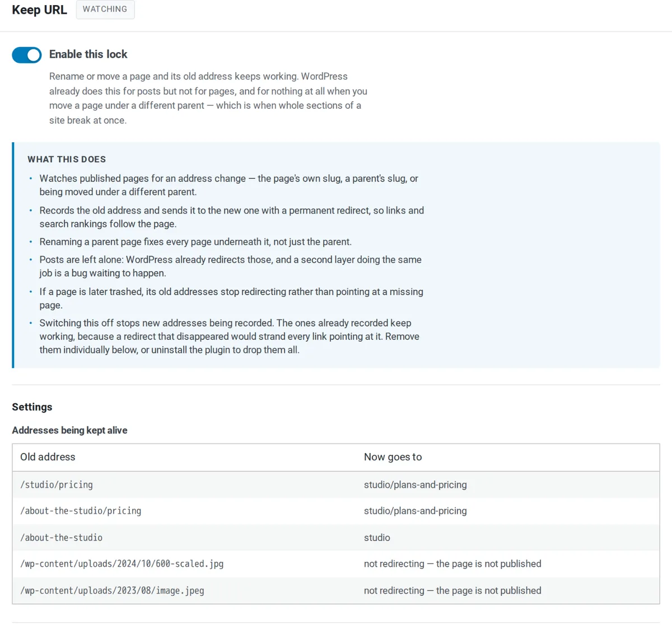Toggle the Enable this lock switch
Viewport: 672px width, 634px height.
point(27,55)
